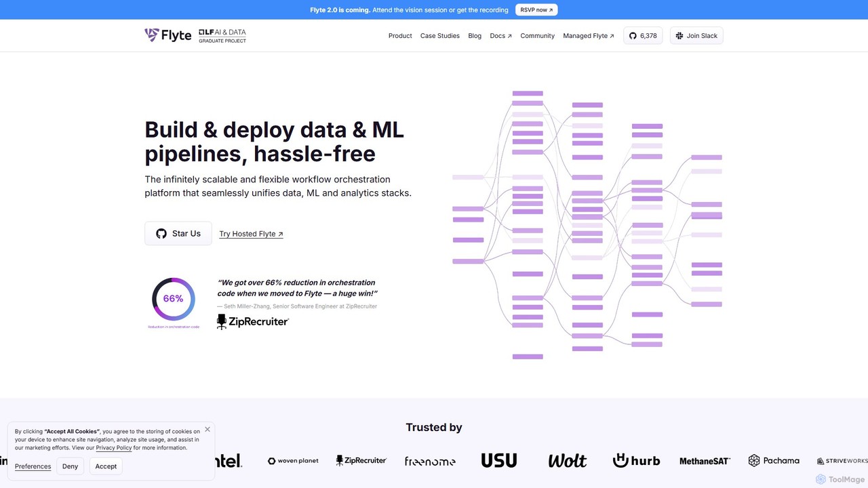Accept cookies in the consent banner
Image resolution: width=868 pixels, height=488 pixels.
pos(106,466)
